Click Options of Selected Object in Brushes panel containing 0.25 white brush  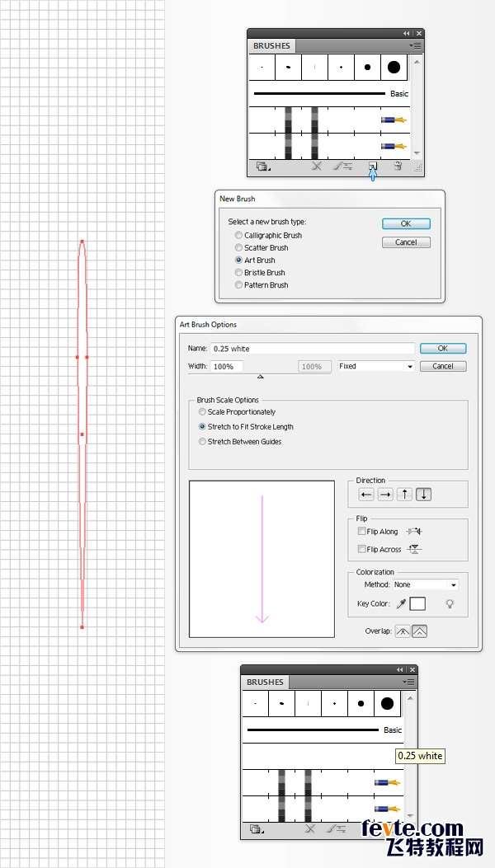(x=336, y=828)
